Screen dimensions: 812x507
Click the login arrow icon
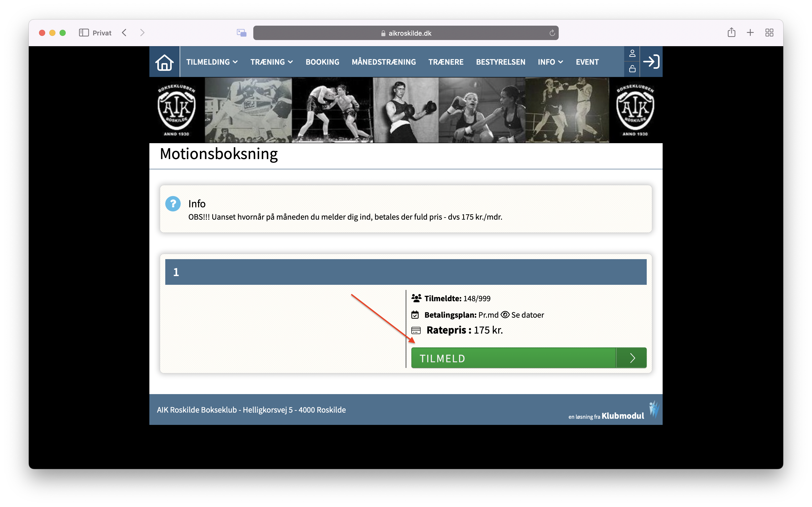point(651,62)
